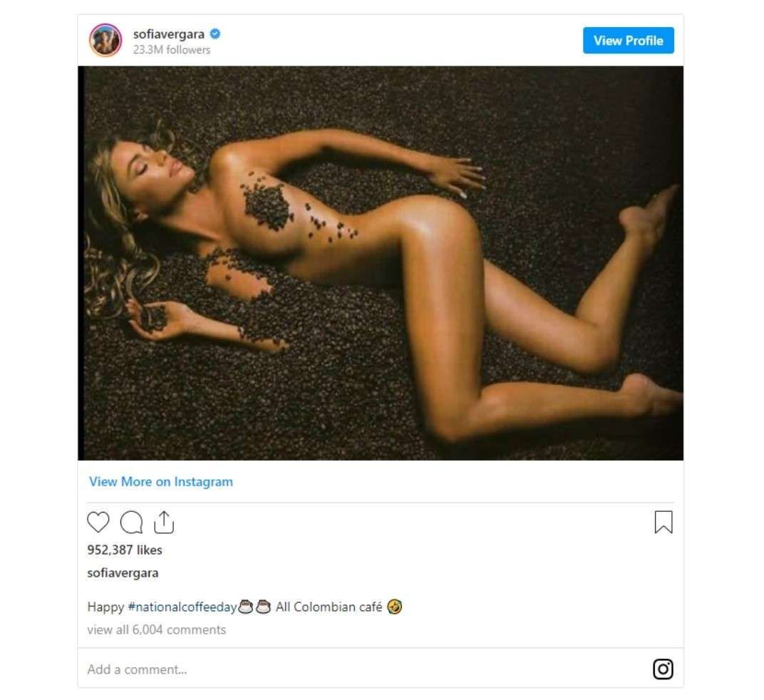Image resolution: width=764 pixels, height=700 pixels.
Task: Open the sofiavergara profile avatar
Action: pyautogui.click(x=105, y=40)
